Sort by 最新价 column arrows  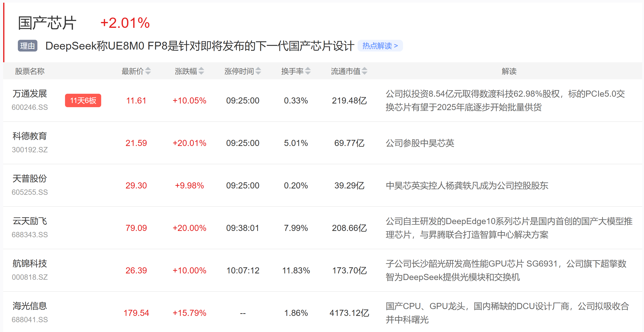[148, 71]
